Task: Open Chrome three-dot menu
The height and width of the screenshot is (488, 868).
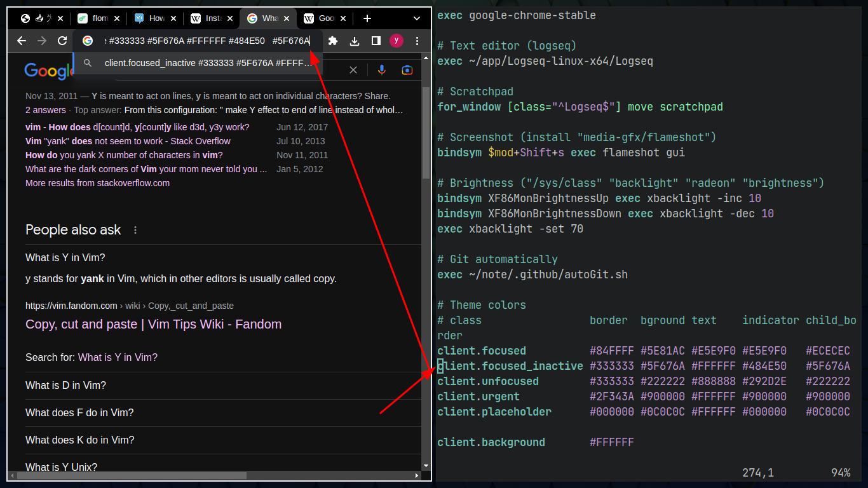Action: [x=417, y=41]
